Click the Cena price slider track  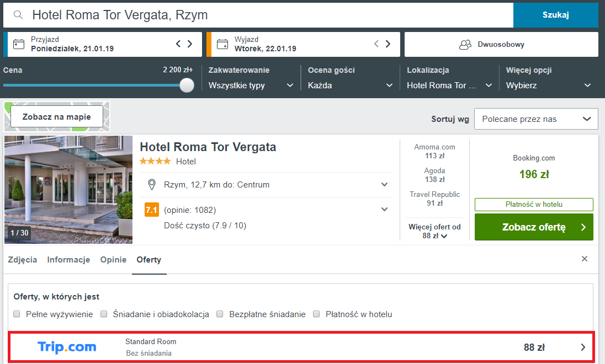pyautogui.click(x=92, y=85)
